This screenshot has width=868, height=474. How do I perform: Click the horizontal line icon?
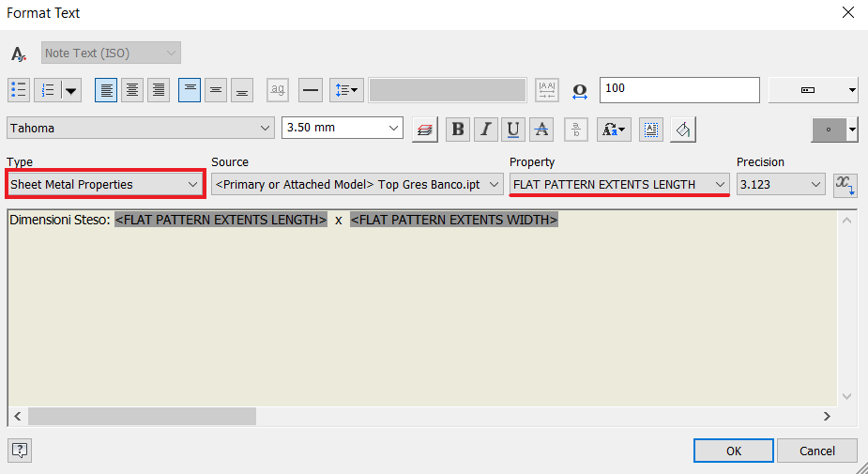[x=311, y=90]
